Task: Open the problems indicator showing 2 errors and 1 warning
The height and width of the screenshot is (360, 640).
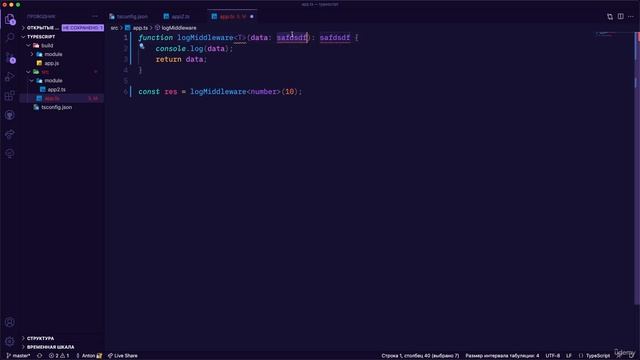Action: 59,356
